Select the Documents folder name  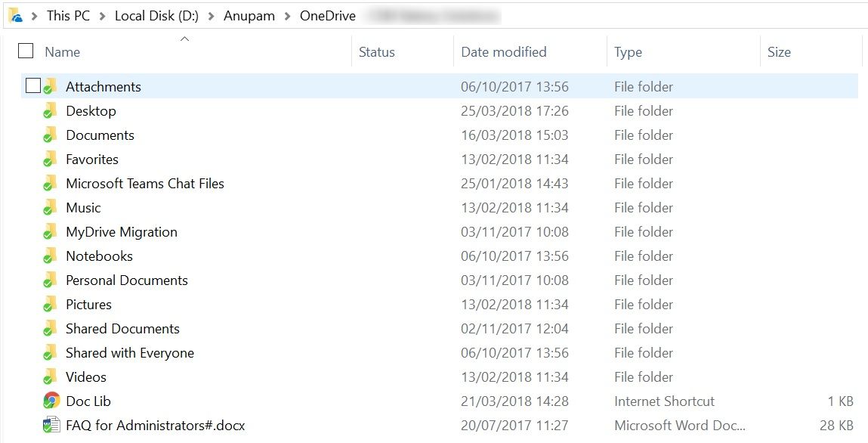pos(100,135)
